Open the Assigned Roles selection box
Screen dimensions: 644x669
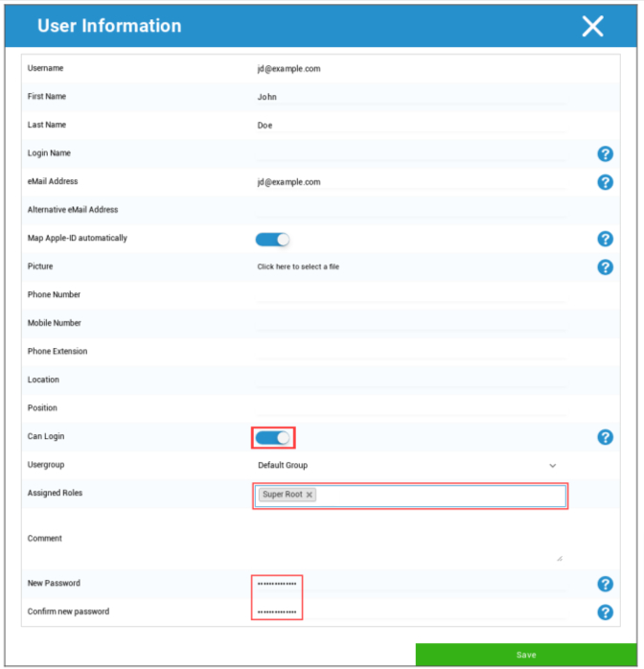pyautogui.click(x=441, y=496)
